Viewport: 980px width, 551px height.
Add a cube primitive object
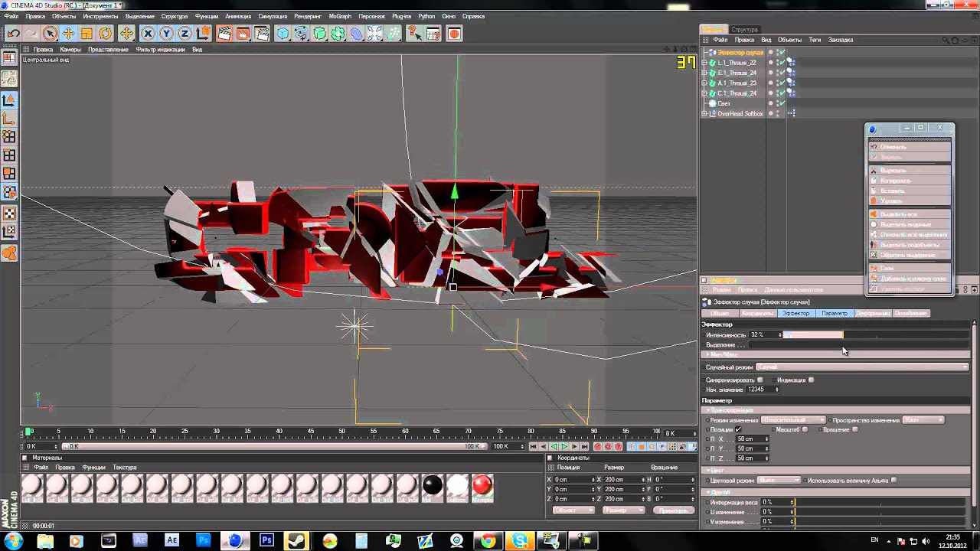point(283,34)
